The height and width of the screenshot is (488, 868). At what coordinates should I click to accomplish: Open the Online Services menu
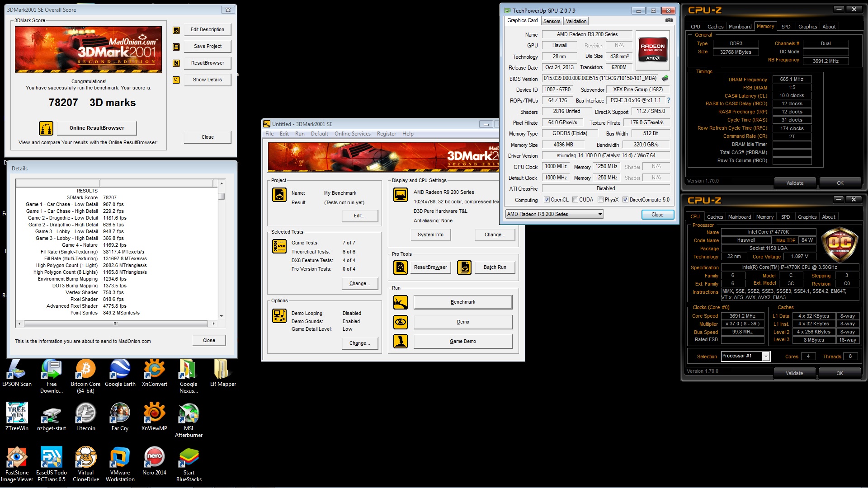click(x=353, y=134)
